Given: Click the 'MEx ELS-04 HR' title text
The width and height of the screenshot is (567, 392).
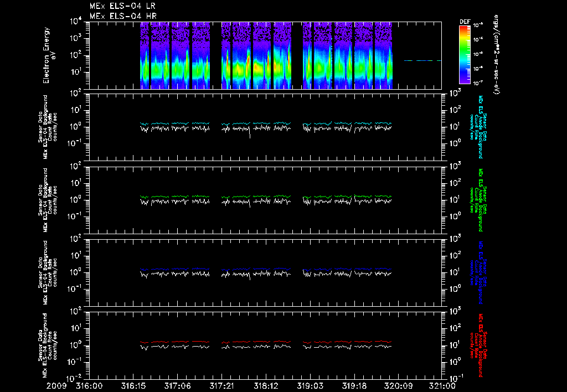Looking at the screenshot, I should (x=123, y=16).
